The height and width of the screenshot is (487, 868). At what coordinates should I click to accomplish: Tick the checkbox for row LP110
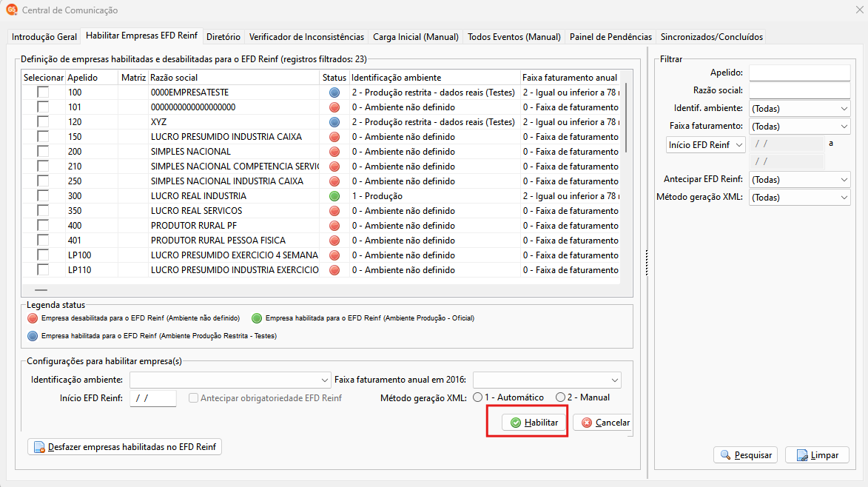tap(43, 270)
